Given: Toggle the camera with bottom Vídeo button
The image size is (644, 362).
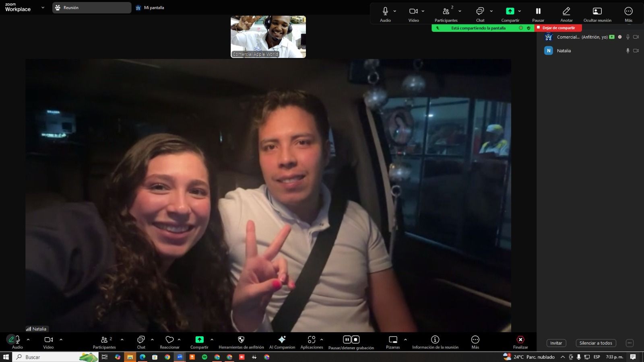Looking at the screenshot, I should coord(48,340).
